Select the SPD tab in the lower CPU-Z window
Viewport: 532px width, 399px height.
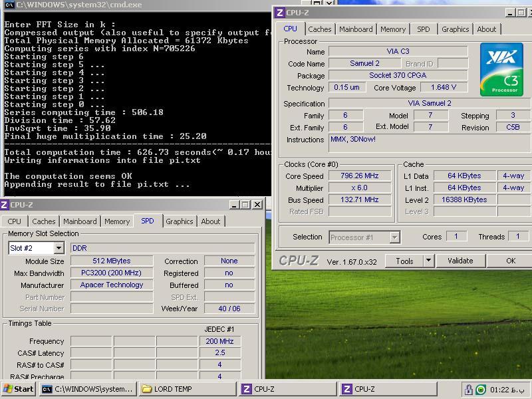click(x=148, y=221)
